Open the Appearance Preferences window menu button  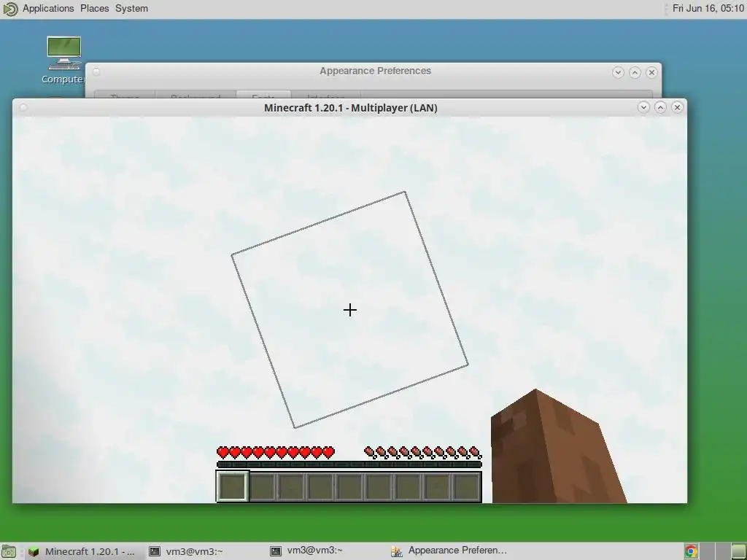click(x=96, y=72)
